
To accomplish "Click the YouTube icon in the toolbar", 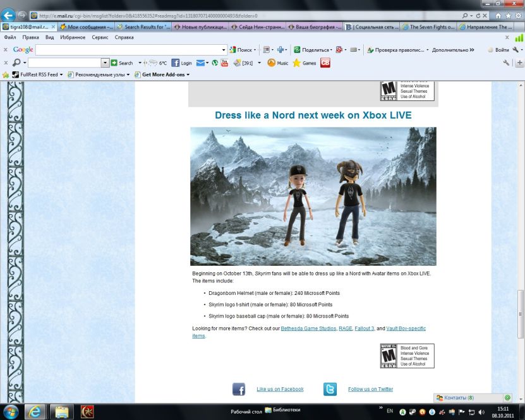I will pos(224,63).
